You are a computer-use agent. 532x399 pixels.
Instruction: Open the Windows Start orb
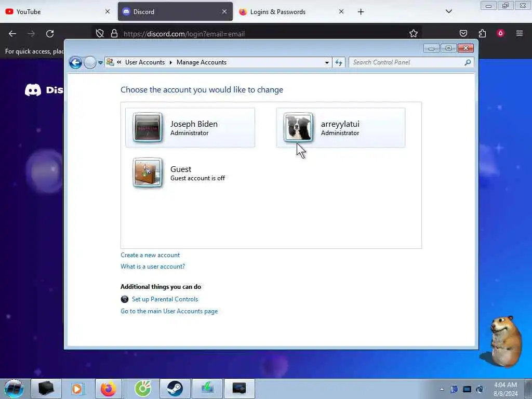(14, 389)
